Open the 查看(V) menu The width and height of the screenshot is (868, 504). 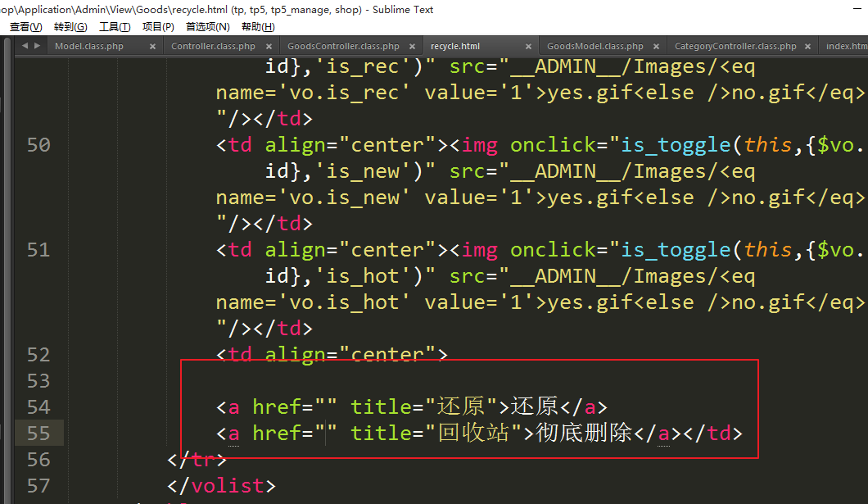click(x=25, y=27)
